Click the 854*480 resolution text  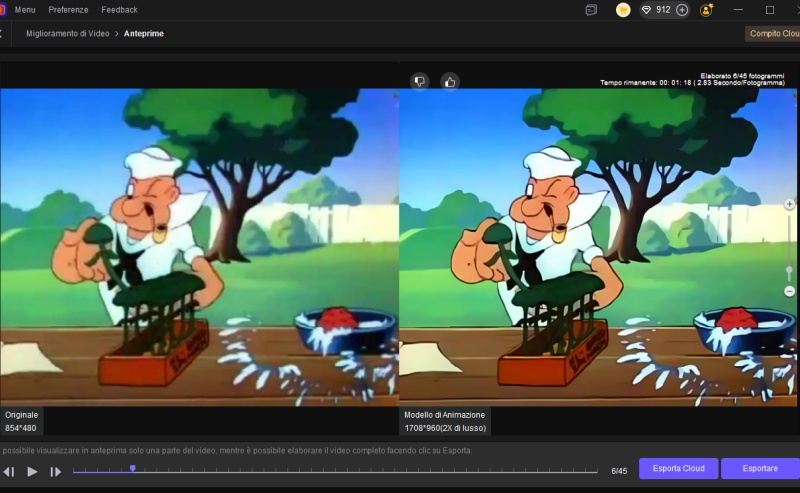(x=20, y=428)
